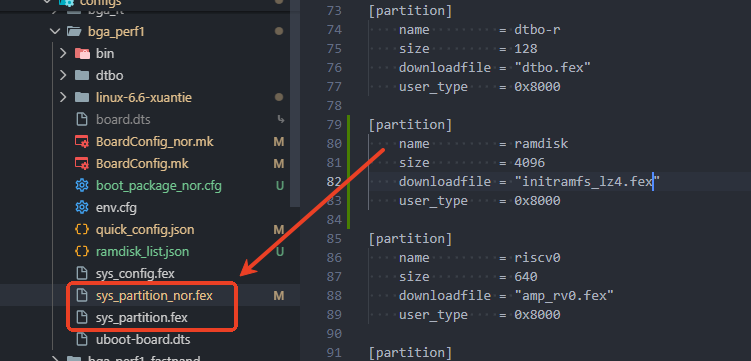Click the boot_package_nor.cfg gear icon
Image resolution: width=751 pixels, height=361 pixels.
tap(82, 186)
